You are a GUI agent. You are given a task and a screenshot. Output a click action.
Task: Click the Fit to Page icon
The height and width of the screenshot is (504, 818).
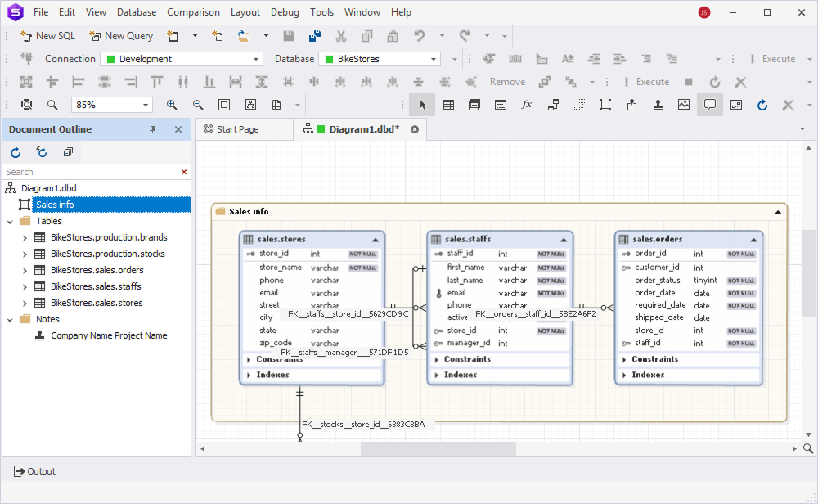(224, 105)
